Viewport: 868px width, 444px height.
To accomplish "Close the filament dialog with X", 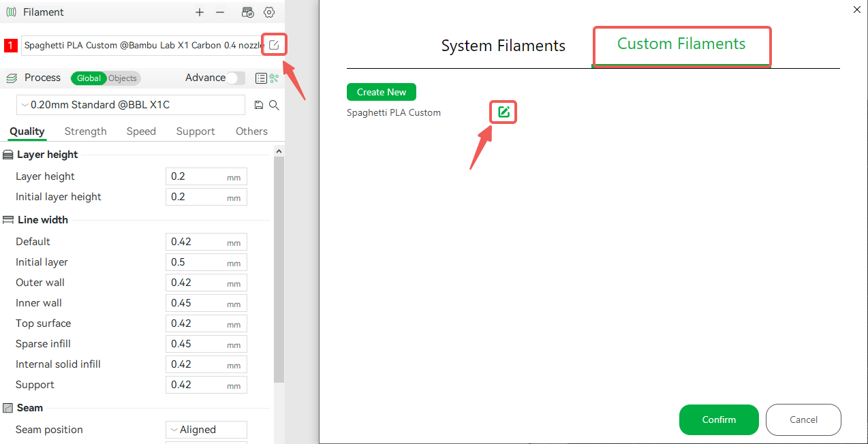I will [x=857, y=10].
